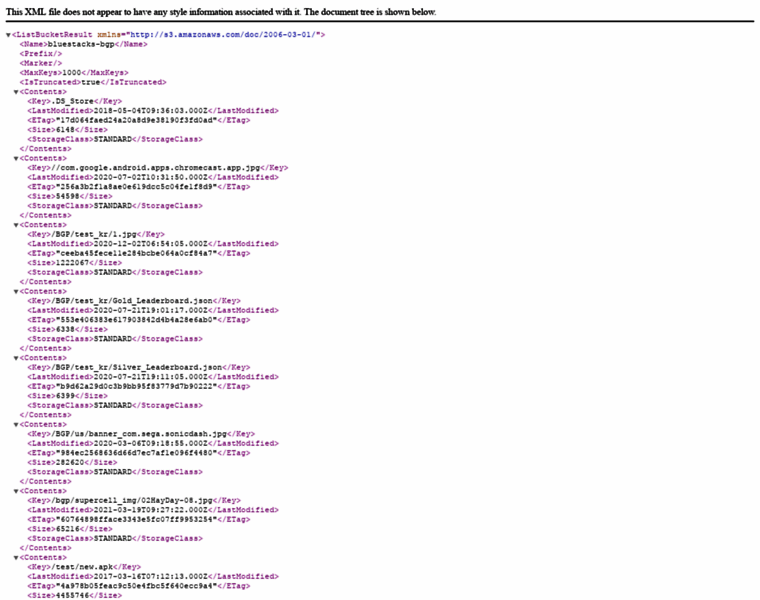Click the bucket name bluestacks-bgp
Image resolution: width=760 pixels, height=600 pixels.
coord(81,44)
